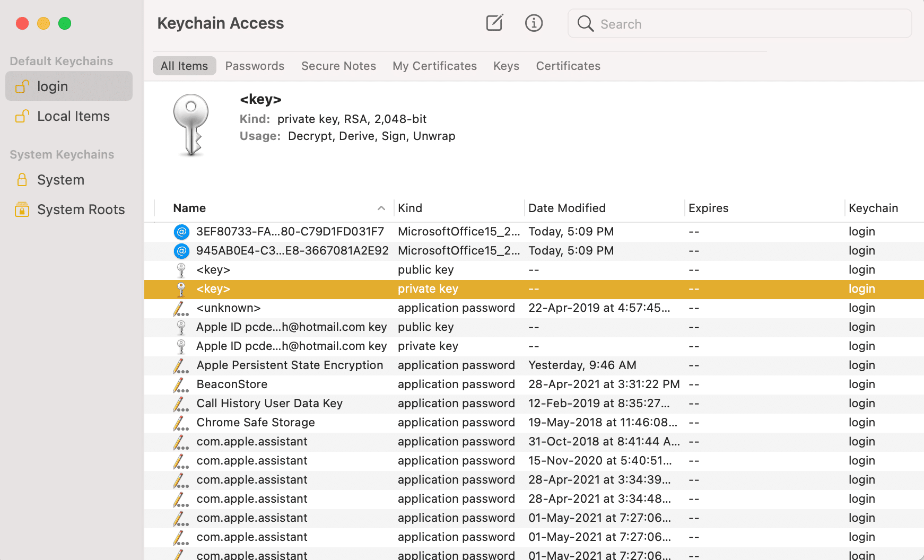Sort by Name using the column arrow
This screenshot has width=924, height=560.
click(381, 208)
